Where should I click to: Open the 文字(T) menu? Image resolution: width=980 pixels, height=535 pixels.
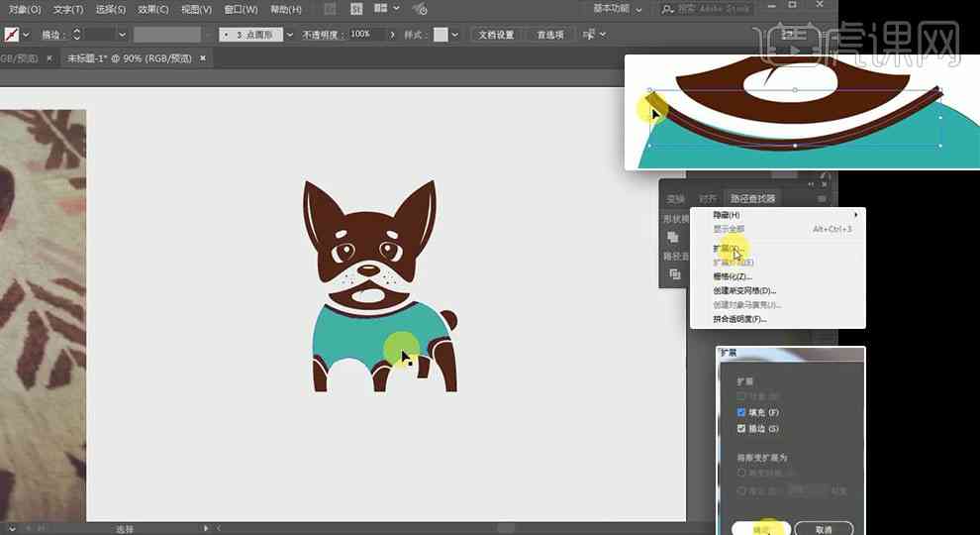[x=68, y=9]
